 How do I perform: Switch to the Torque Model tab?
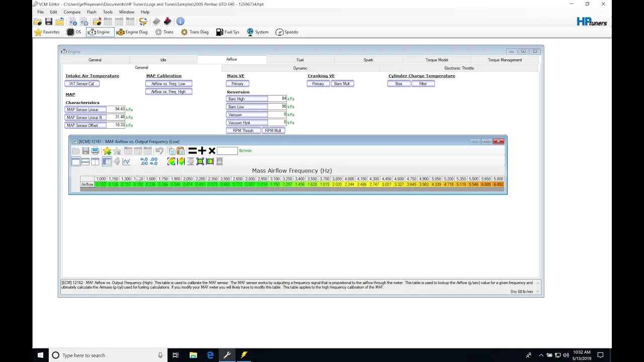coord(437,60)
